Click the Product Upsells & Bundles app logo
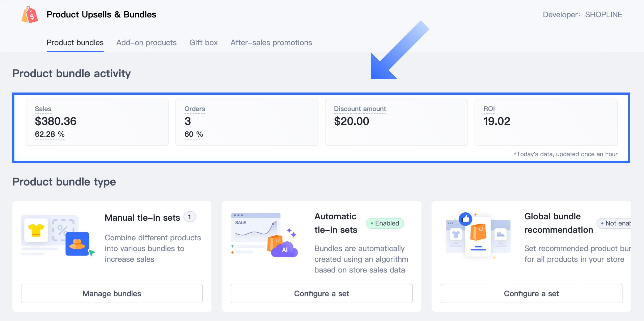 pos(30,15)
